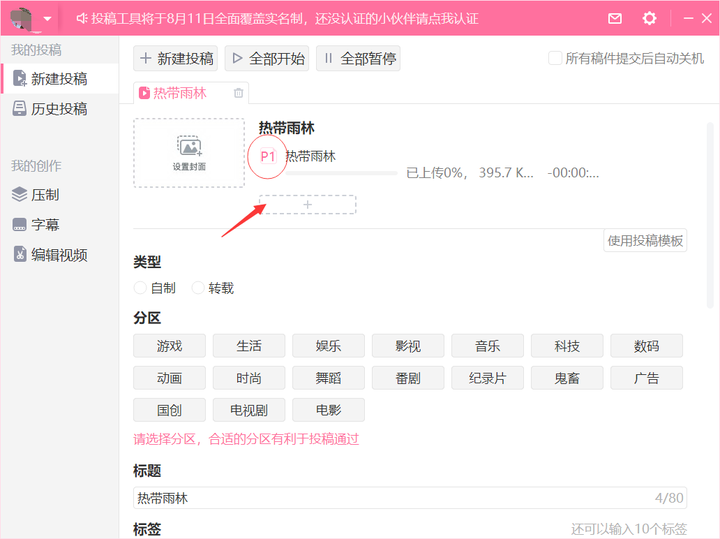720x539 pixels.
Task: Click the play triangle in 全部开始
Action: point(237,58)
